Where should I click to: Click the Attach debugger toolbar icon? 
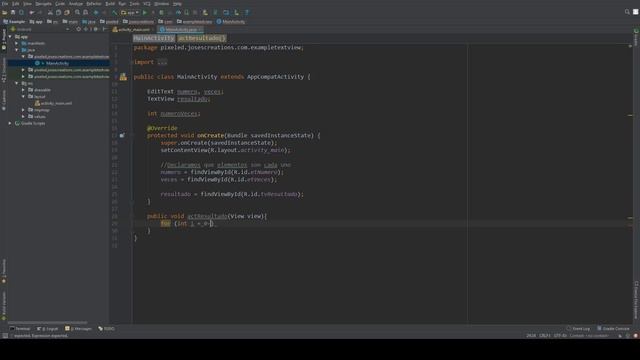(x=187, y=13)
